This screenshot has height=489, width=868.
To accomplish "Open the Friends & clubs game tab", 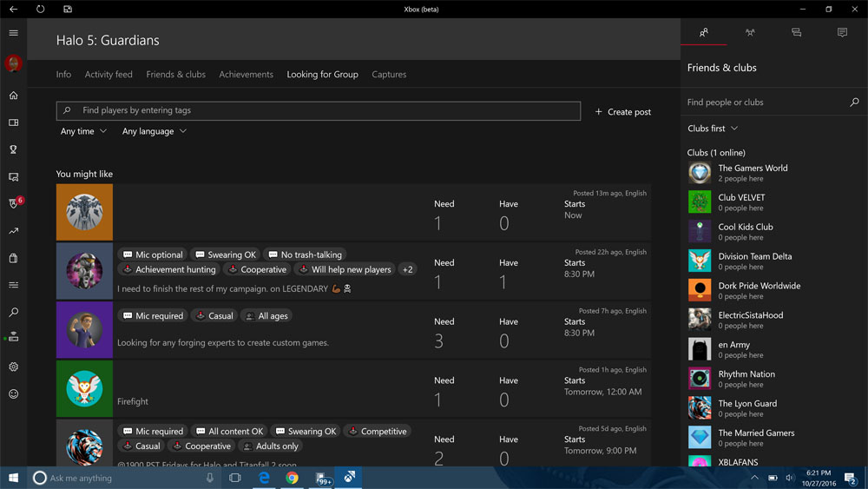I will 175,74.
